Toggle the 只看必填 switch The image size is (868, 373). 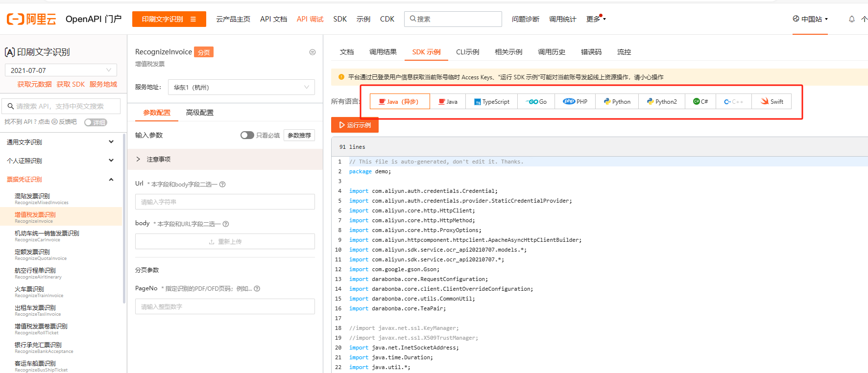pyautogui.click(x=247, y=135)
